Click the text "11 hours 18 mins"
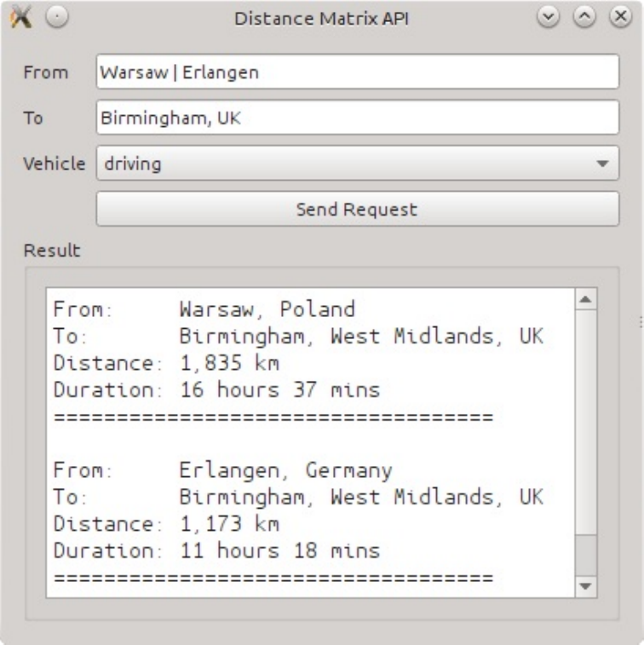This screenshot has width=644, height=645. [279, 550]
